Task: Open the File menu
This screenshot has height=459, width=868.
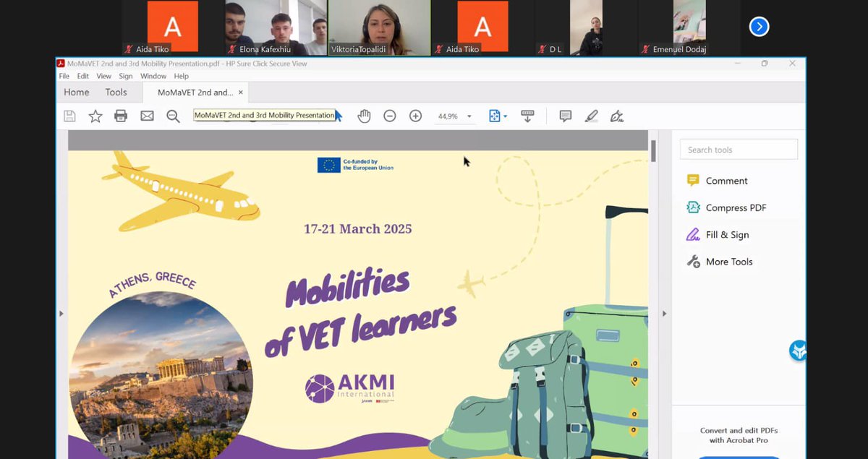Action: pos(64,76)
